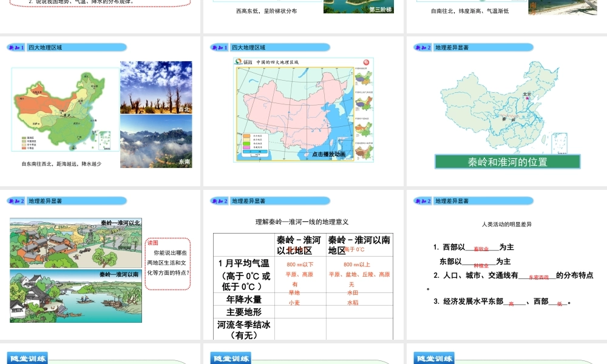Click the caption 西高东低，呈阶梯状分布
The height and width of the screenshot is (364, 607).
(266, 11)
